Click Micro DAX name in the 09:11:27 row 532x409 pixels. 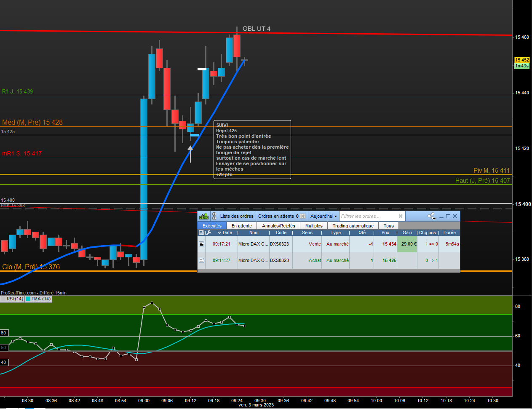pyautogui.click(x=253, y=260)
